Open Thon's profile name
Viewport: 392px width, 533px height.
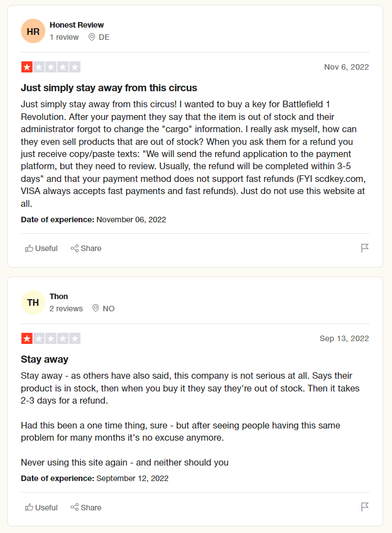[x=59, y=296]
